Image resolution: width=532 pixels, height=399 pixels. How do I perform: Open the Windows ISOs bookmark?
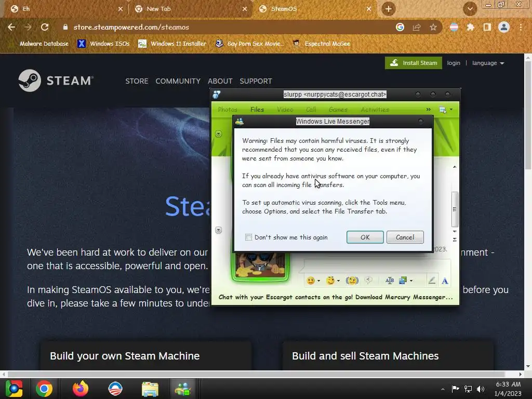[x=103, y=44]
